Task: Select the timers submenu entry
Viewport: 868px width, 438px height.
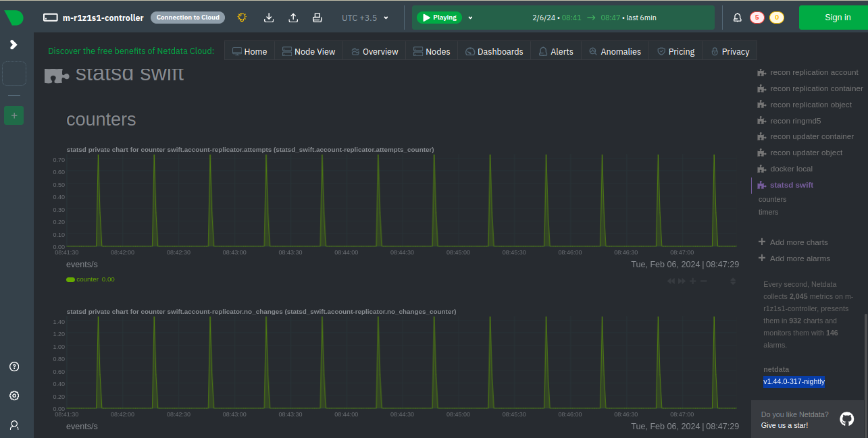Action: coord(768,212)
